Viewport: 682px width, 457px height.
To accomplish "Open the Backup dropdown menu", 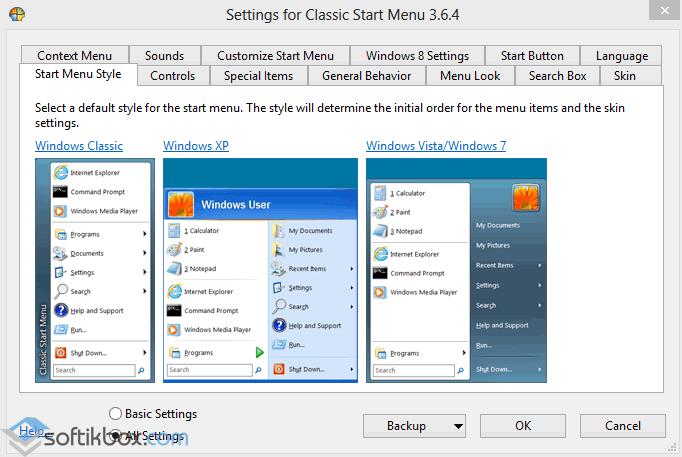I will (414, 426).
